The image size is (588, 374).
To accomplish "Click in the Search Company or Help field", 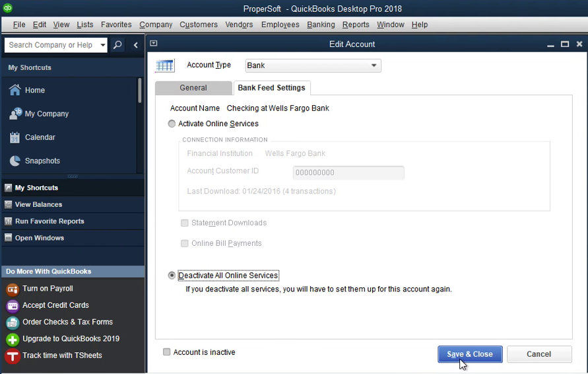I will pyautogui.click(x=51, y=45).
